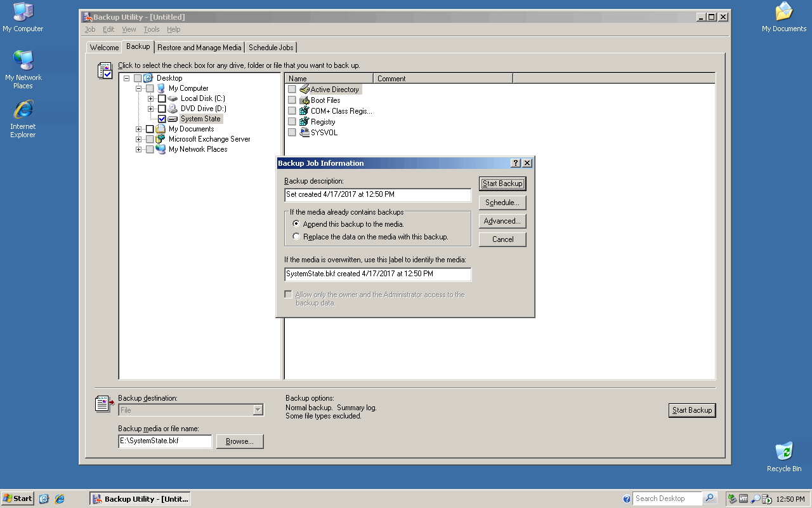Switch to the Schedule Jobs tab

(271, 48)
